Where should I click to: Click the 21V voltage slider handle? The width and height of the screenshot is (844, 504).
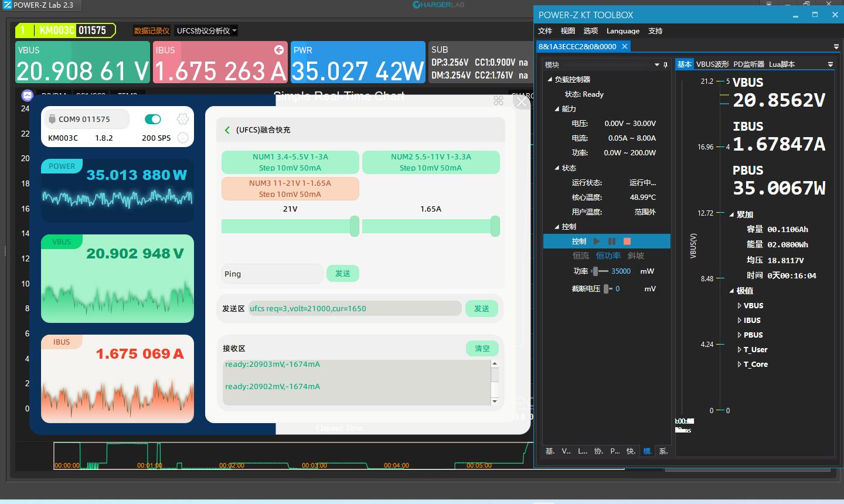pyautogui.click(x=355, y=226)
